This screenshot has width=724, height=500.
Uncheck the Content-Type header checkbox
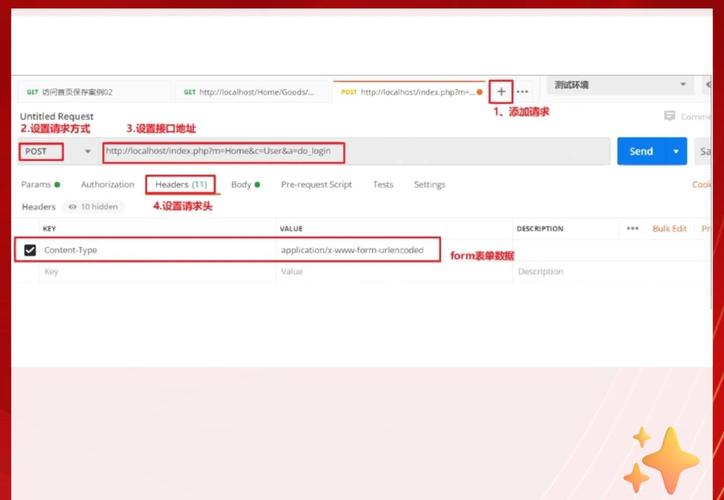30,250
